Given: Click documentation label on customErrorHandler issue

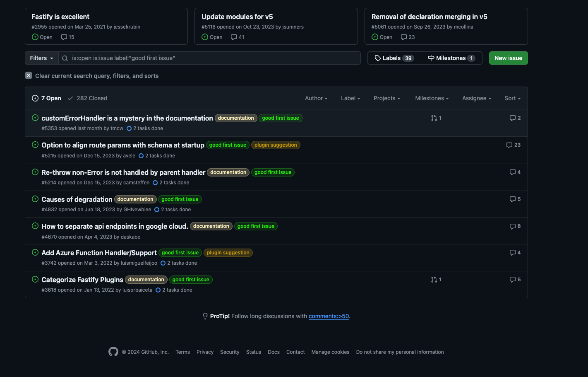Looking at the screenshot, I should pos(236,118).
